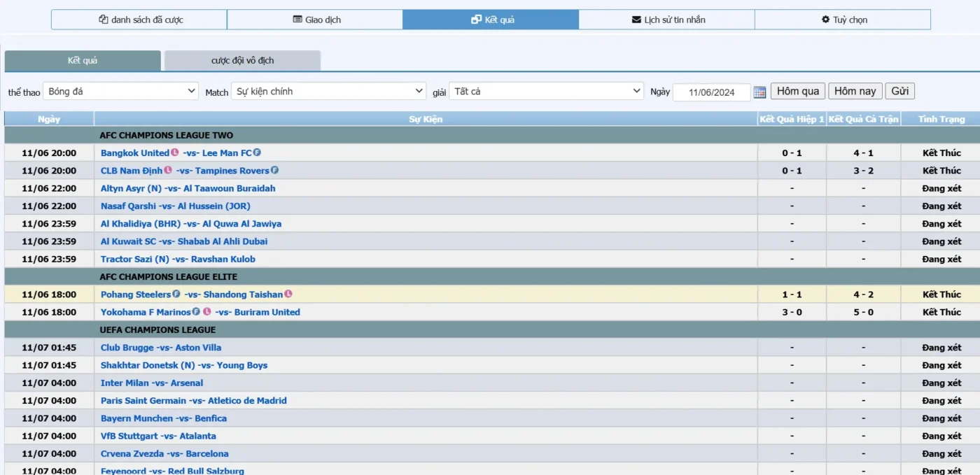Click the F icon after Tampines Rovers
The height and width of the screenshot is (475, 980).
pyautogui.click(x=275, y=170)
